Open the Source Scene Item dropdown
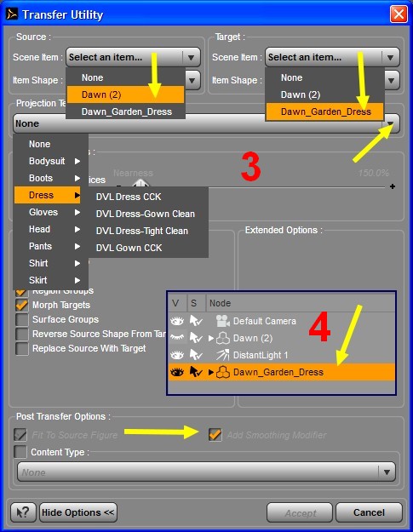 click(x=133, y=57)
